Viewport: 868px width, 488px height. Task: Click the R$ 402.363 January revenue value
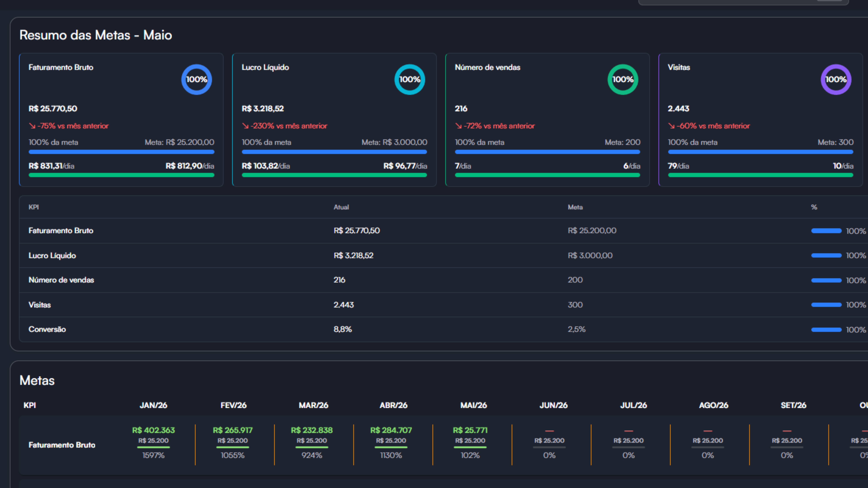(x=153, y=430)
